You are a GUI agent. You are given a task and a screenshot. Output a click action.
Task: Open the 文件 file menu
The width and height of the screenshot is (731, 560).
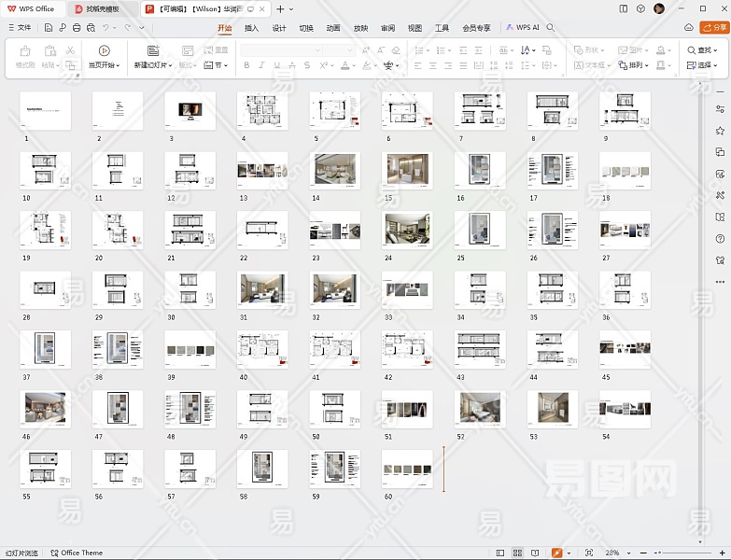[19, 28]
